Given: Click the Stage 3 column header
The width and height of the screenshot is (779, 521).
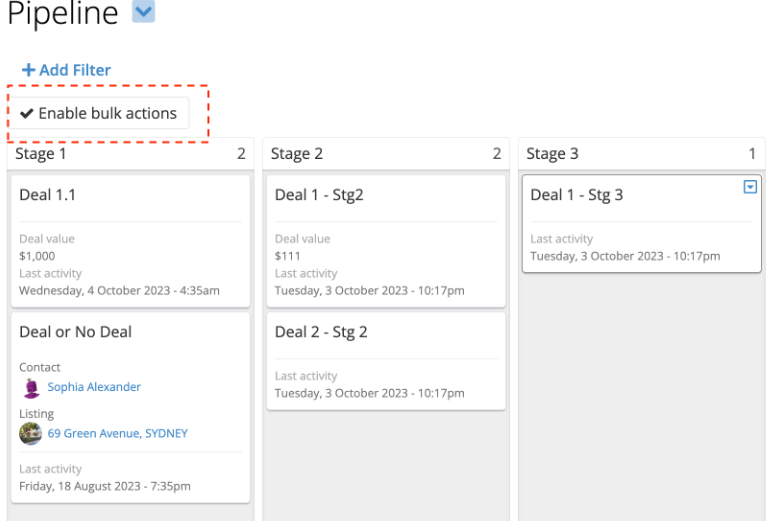Looking at the screenshot, I should [x=552, y=154].
